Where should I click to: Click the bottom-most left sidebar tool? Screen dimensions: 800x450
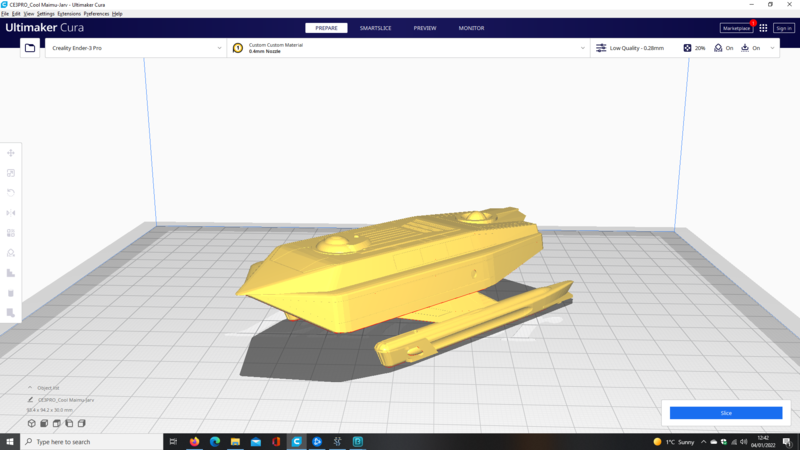pos(11,313)
